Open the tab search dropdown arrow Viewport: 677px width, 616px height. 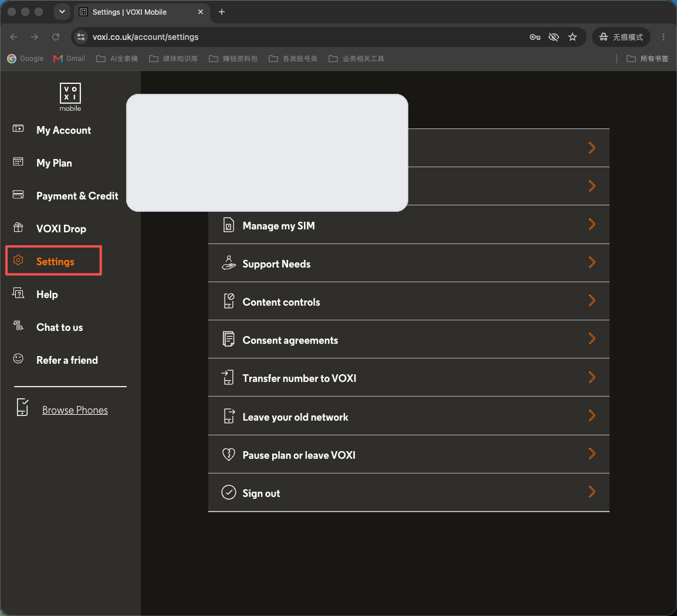tap(62, 12)
